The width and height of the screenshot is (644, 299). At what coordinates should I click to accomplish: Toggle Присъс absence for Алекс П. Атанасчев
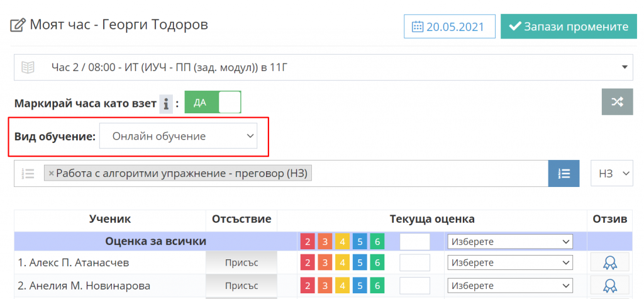[241, 263]
